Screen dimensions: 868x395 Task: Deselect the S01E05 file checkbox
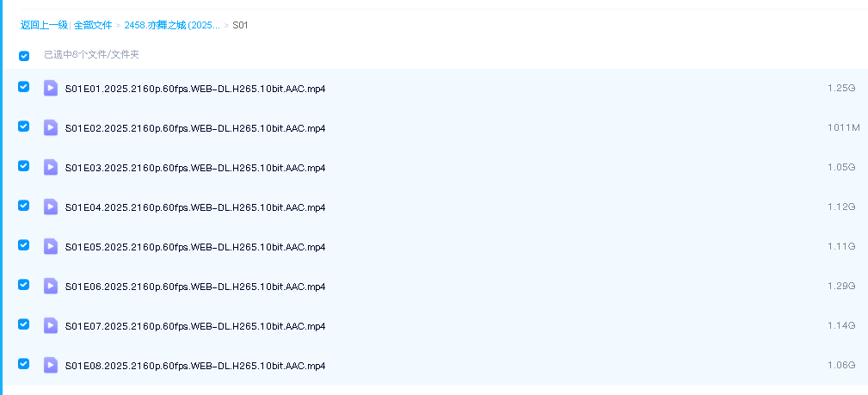[x=24, y=245]
